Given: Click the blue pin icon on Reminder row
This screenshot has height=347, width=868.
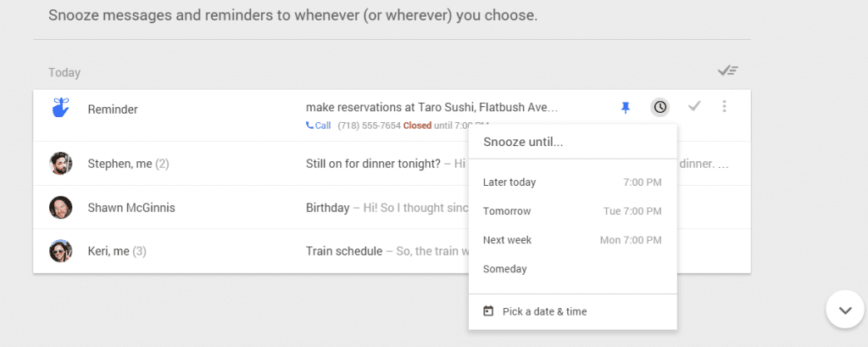Looking at the screenshot, I should click(626, 108).
